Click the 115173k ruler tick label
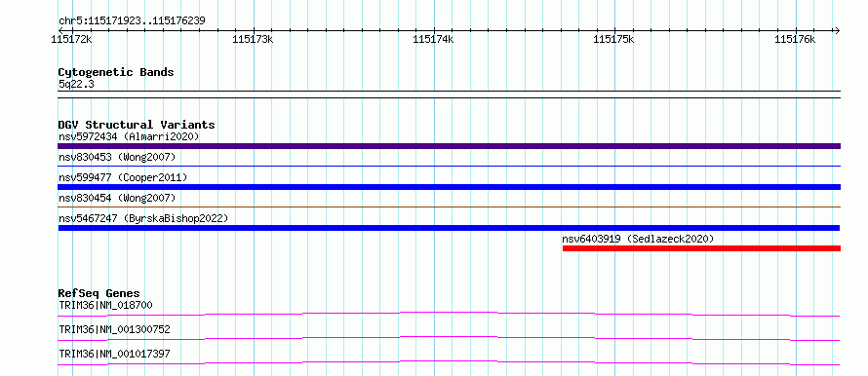The image size is (868, 376). click(253, 39)
